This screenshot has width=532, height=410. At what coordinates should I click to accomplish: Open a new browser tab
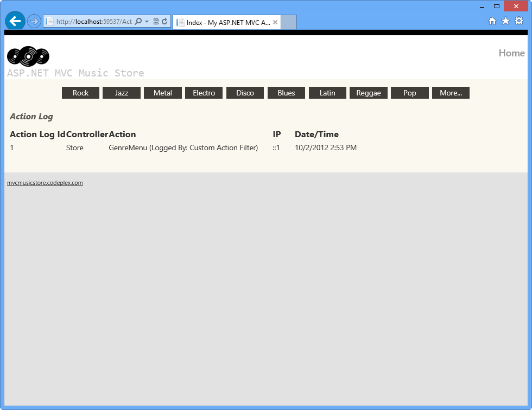tap(288, 22)
